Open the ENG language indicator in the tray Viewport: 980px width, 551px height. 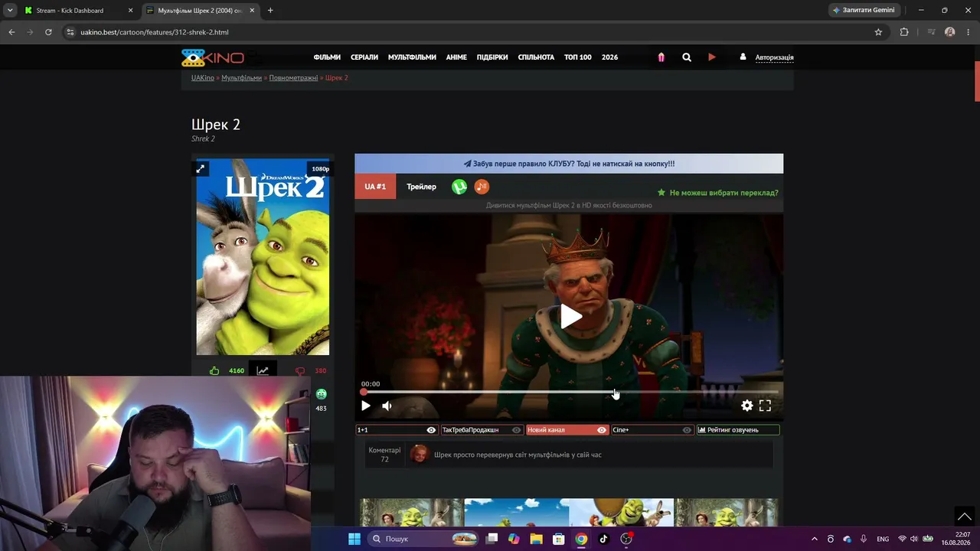(x=883, y=539)
